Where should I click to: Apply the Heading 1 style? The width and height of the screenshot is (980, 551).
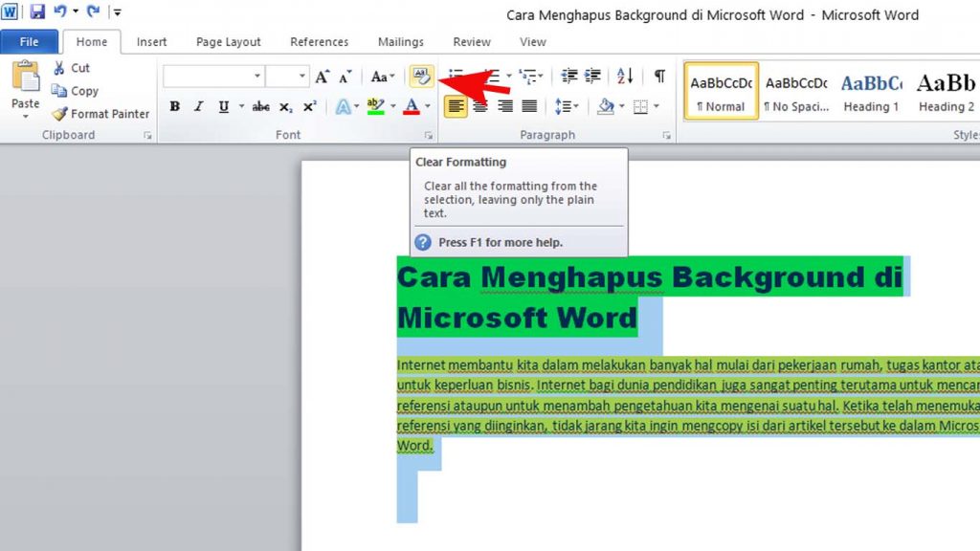click(871, 91)
